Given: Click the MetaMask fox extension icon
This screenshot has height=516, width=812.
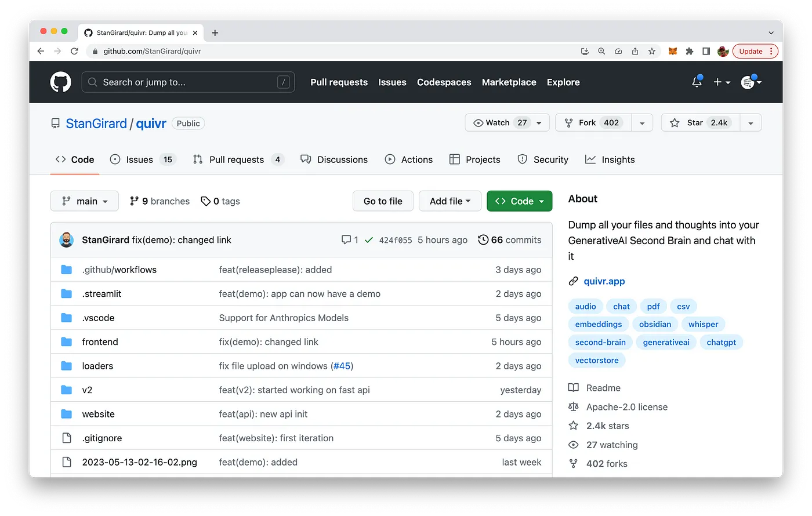Looking at the screenshot, I should 673,51.
